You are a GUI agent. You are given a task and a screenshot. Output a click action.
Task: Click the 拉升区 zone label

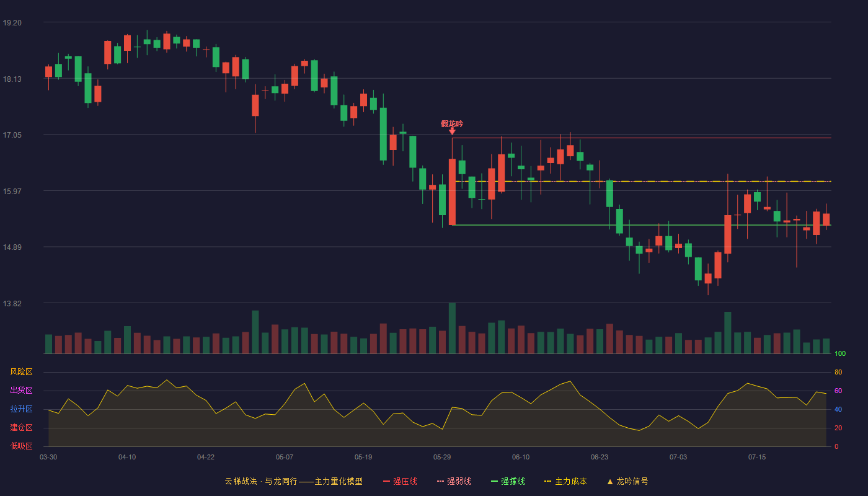pos(21,409)
